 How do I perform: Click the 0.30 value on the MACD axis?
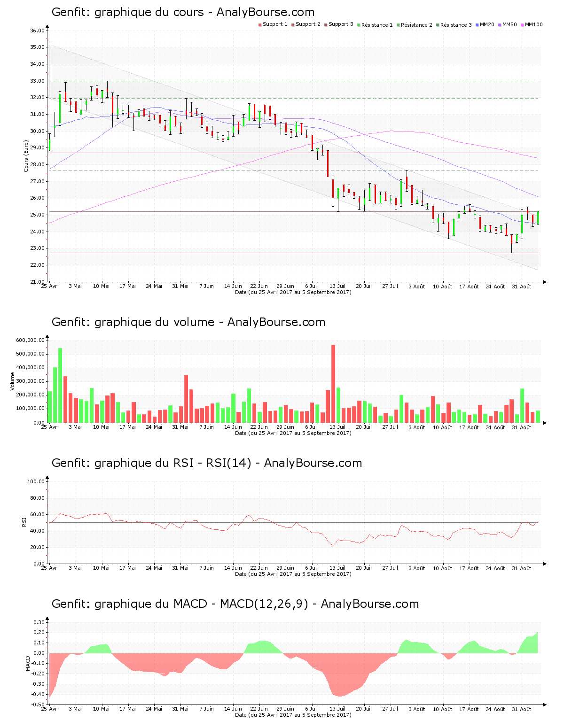[39, 622]
